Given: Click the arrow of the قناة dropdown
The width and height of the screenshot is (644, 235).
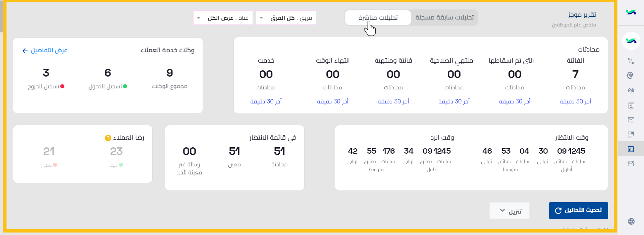Looking at the screenshot, I should [199, 18].
